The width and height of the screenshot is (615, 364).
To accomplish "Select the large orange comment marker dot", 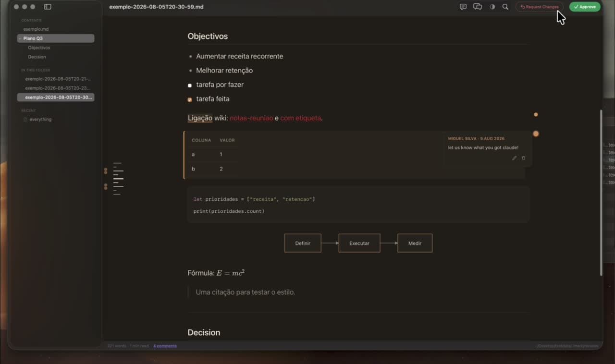I will coord(536,133).
